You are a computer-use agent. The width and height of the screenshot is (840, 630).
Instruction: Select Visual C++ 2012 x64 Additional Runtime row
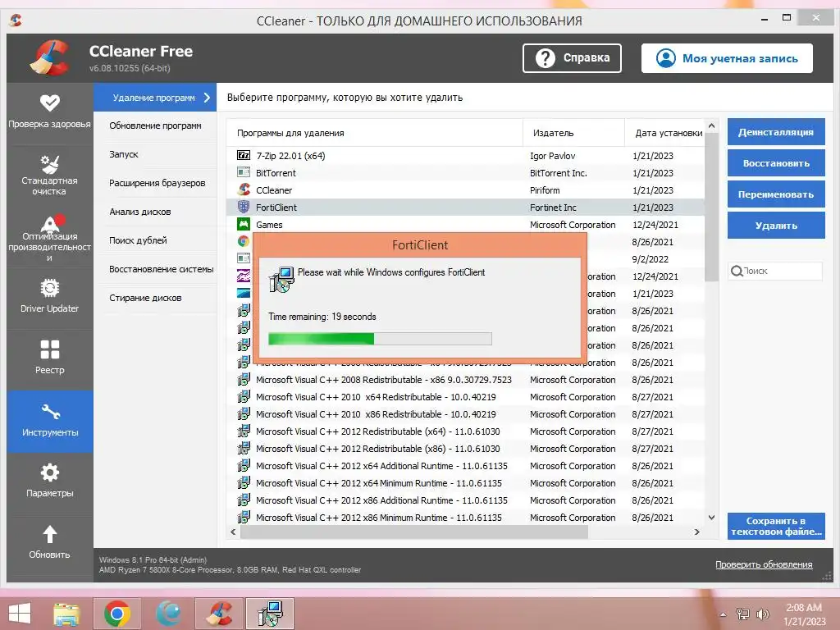tap(465, 466)
